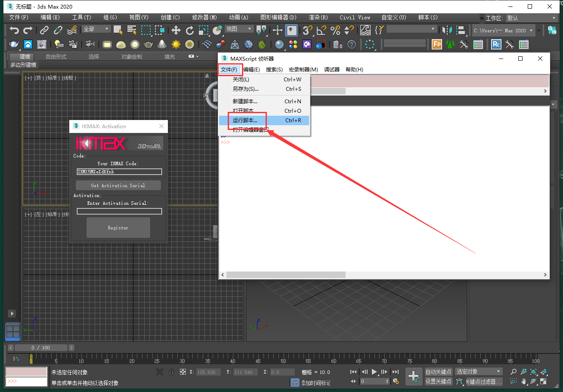
Task: Choose 新建脚本... menu entry
Action: coord(264,102)
